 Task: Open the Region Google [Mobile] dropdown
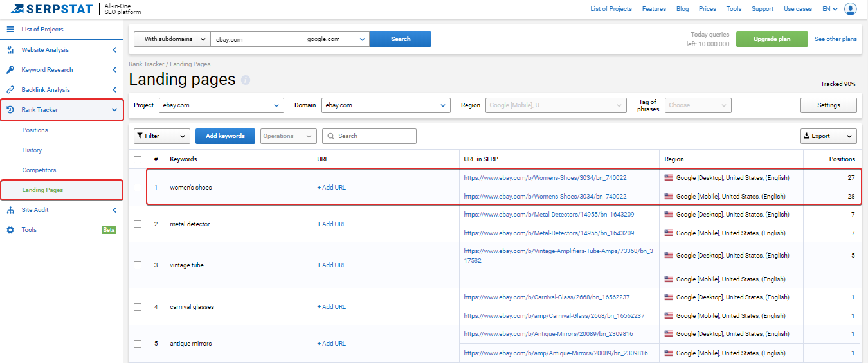click(x=556, y=105)
